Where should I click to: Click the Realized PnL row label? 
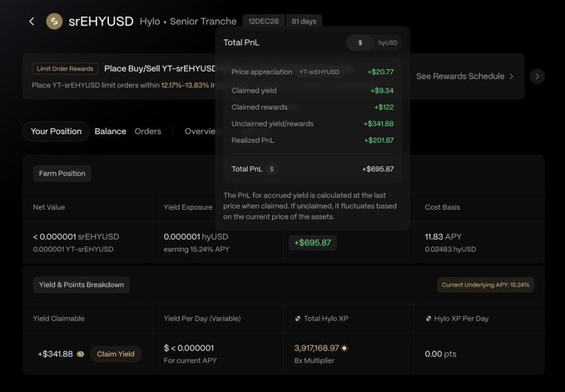point(253,141)
